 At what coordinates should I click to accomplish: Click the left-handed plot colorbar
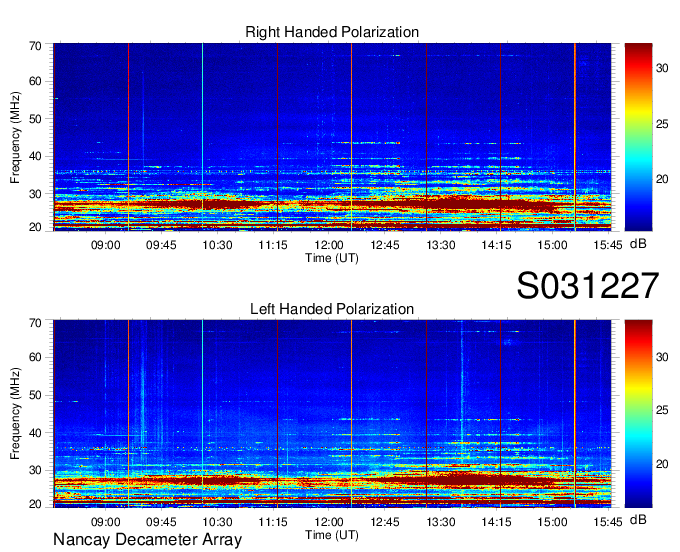[638, 414]
